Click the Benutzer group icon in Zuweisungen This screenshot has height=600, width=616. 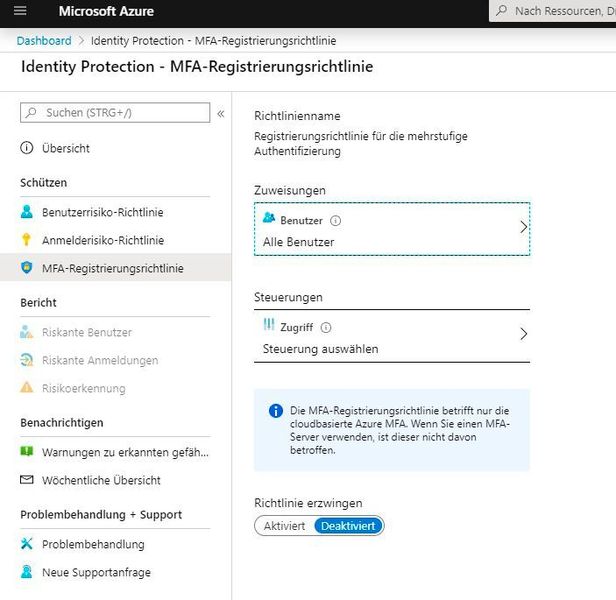coord(269,217)
